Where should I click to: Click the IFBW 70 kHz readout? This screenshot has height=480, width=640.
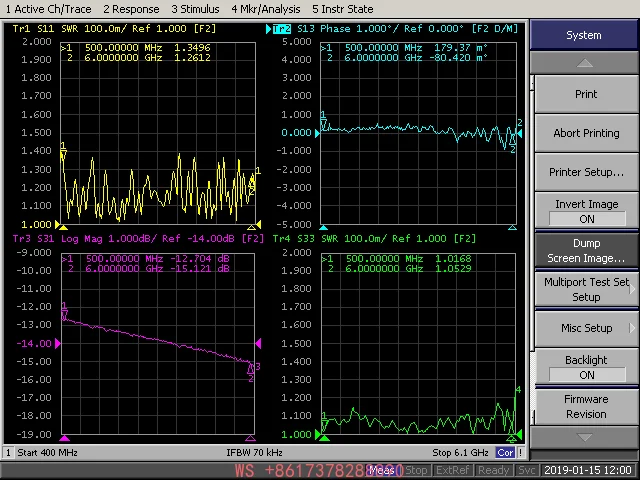pos(254,453)
